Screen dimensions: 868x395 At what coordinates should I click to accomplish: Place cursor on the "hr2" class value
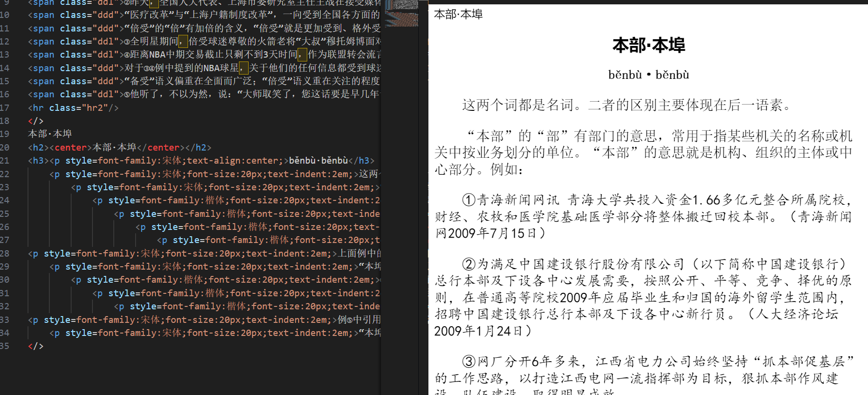click(x=95, y=107)
